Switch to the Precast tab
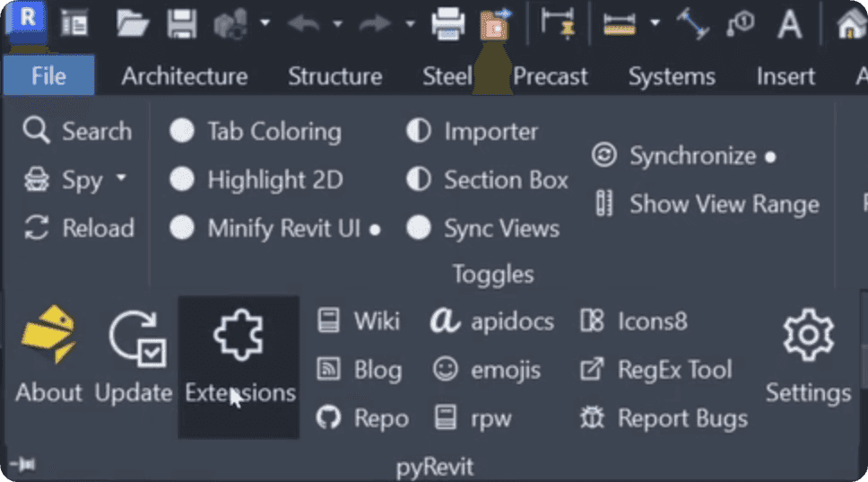 click(550, 76)
